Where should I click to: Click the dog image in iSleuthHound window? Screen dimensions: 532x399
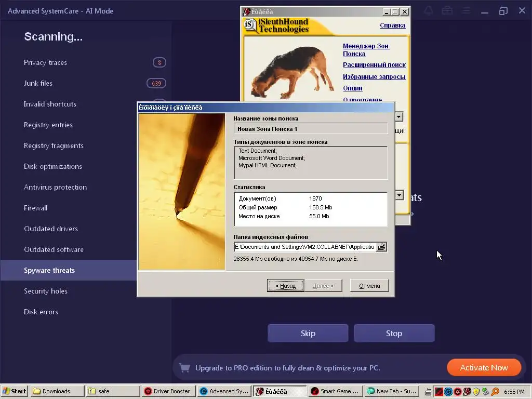point(292,72)
